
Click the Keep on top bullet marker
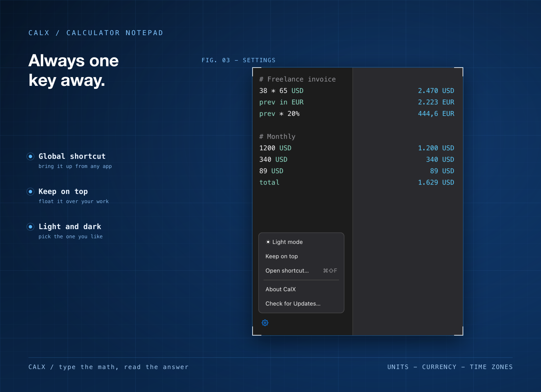(30, 192)
